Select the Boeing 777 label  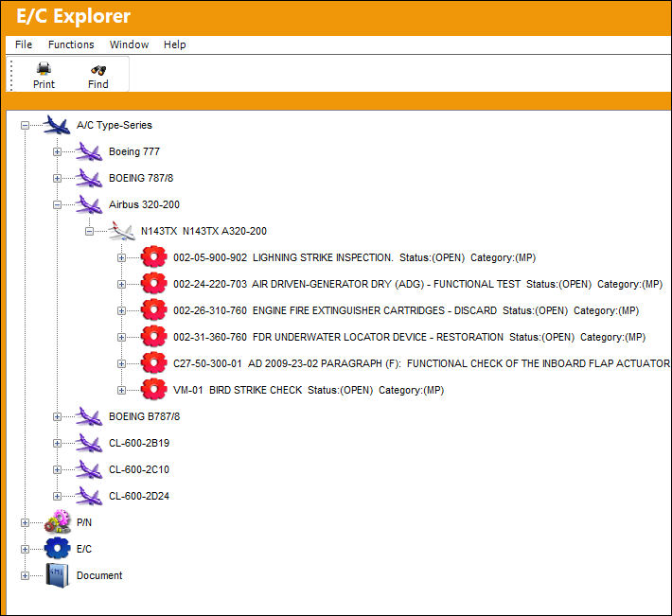tap(134, 151)
